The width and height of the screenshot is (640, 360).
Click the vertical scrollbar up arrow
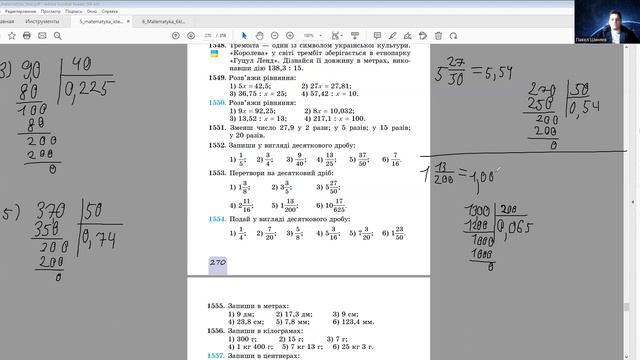click(x=627, y=47)
